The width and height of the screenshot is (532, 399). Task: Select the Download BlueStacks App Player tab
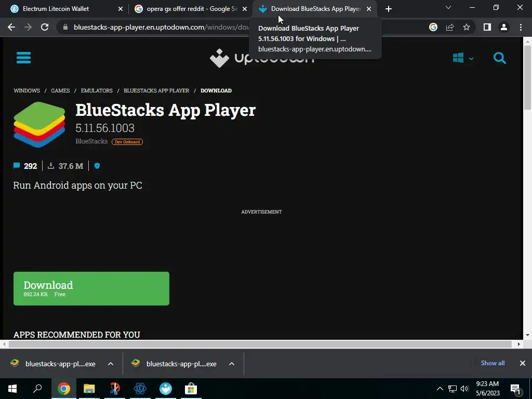pos(316,9)
